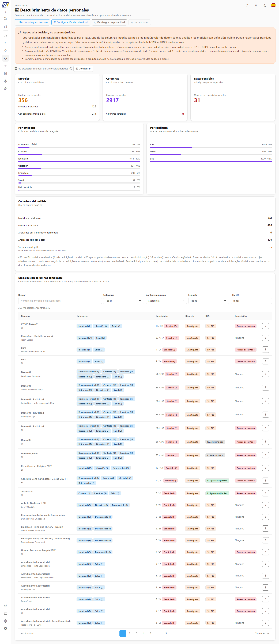This screenshot has height=644, width=279.
Task: Open the search magnifier in sidebar
Action: pyautogui.click(x=6, y=19)
